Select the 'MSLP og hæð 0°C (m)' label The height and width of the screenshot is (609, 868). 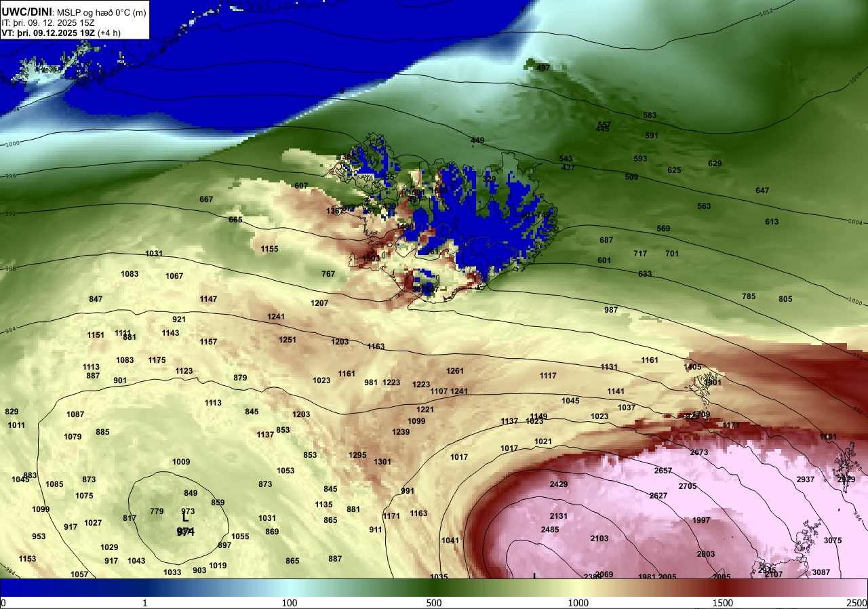[x=100, y=12]
